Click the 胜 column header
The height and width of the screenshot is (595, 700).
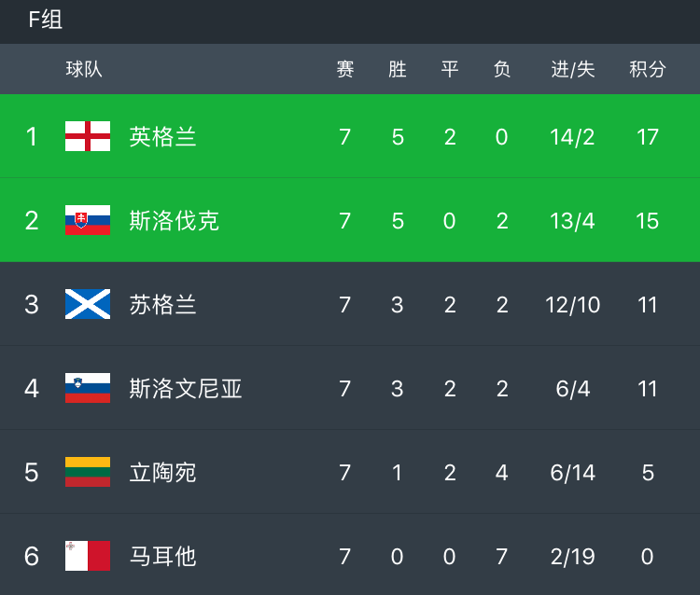(398, 69)
